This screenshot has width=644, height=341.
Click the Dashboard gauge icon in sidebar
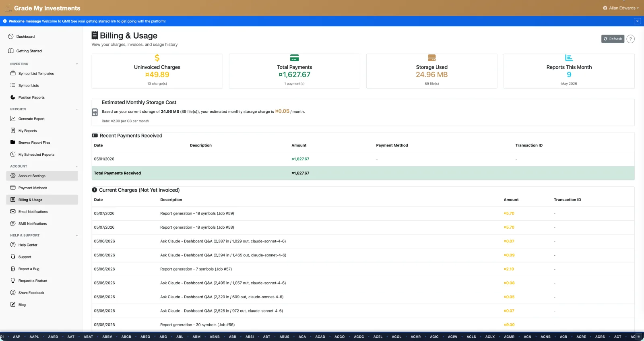click(x=11, y=36)
